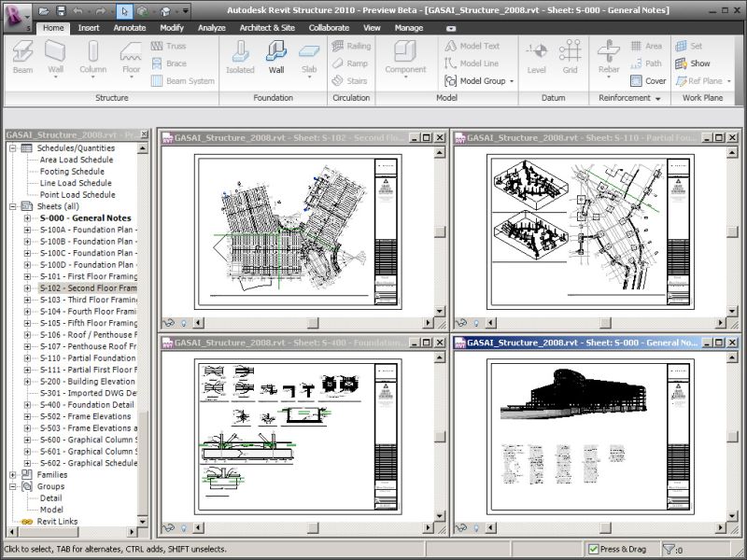The image size is (747, 560).
Task: Click horizontal scrollbar thumb in S-400 sheet window
Action: click(x=313, y=527)
